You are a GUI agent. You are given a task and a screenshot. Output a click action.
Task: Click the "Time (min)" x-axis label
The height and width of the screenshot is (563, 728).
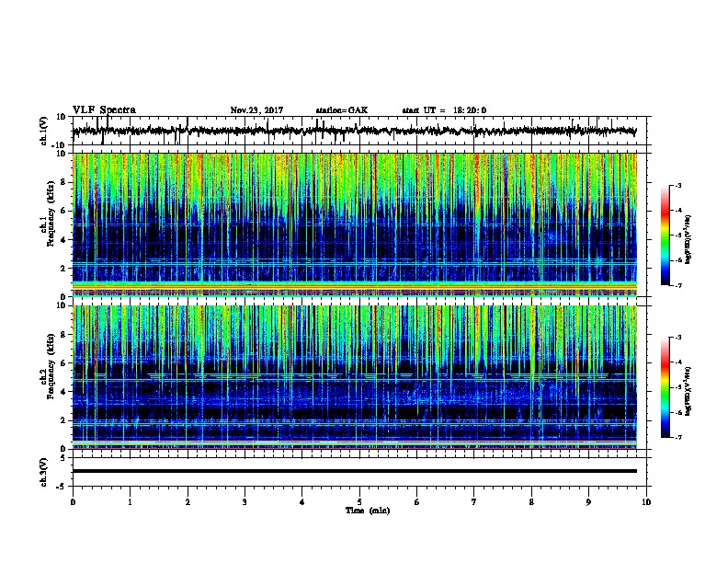pos(368,511)
